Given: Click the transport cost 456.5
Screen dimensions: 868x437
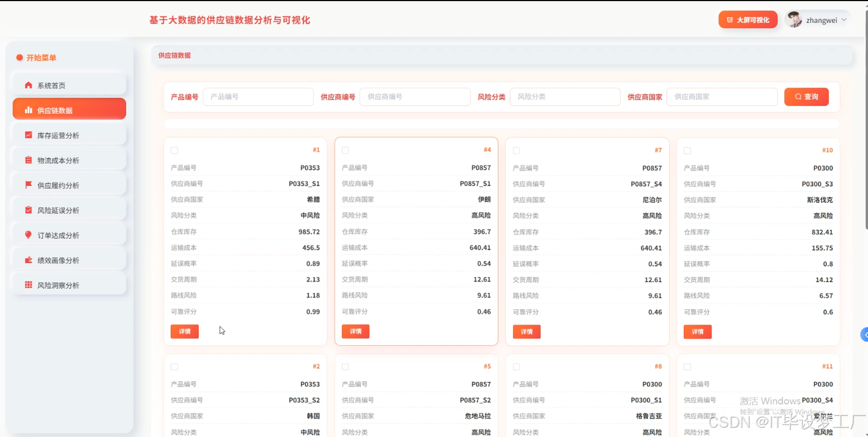Looking at the screenshot, I should point(311,247).
